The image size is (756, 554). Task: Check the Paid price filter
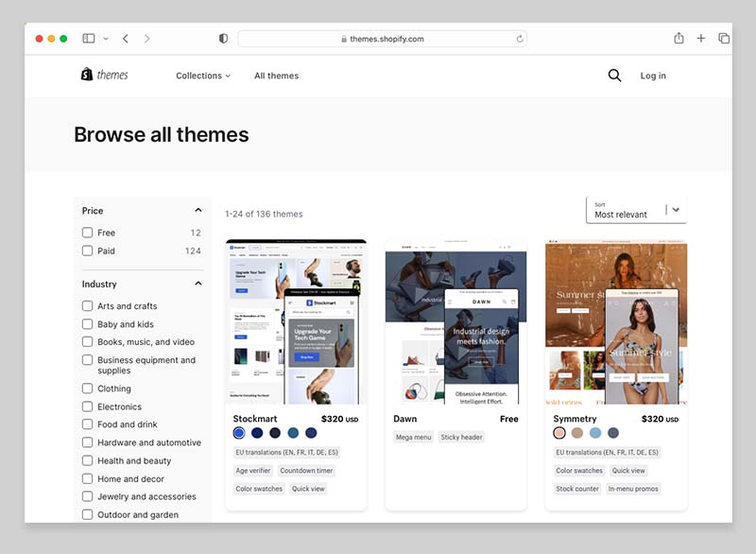(87, 251)
